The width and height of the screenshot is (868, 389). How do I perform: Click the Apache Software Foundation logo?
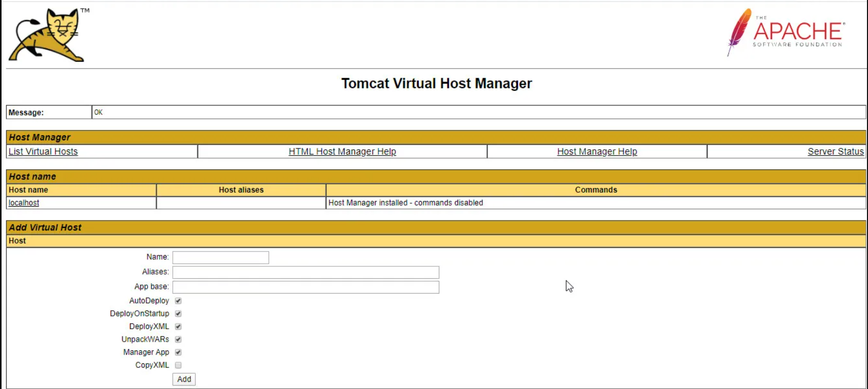coord(786,32)
